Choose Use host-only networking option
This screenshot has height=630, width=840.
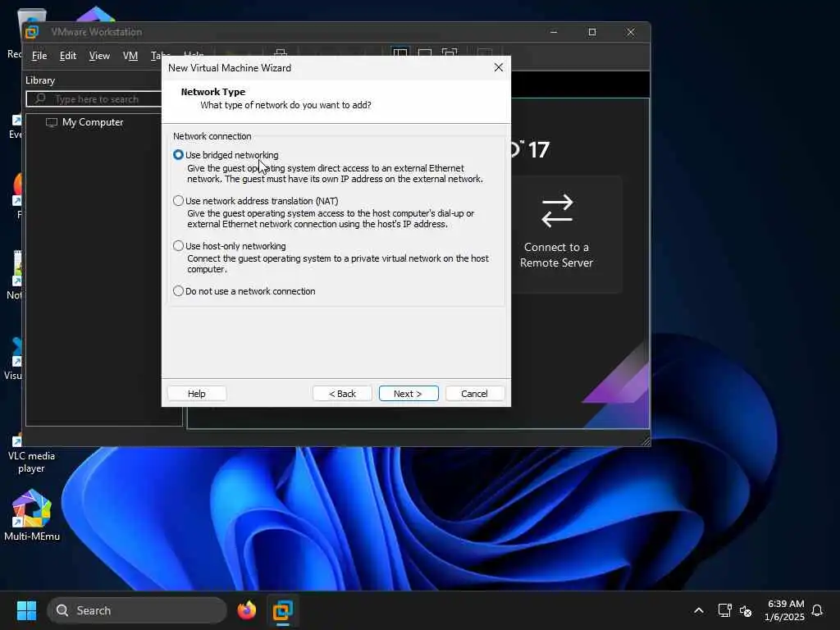click(x=178, y=245)
